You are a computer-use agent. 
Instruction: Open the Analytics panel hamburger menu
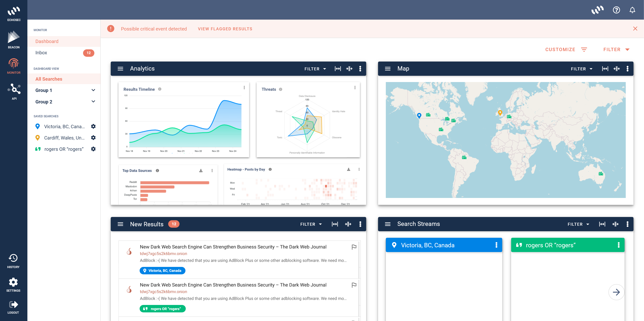pyautogui.click(x=120, y=68)
